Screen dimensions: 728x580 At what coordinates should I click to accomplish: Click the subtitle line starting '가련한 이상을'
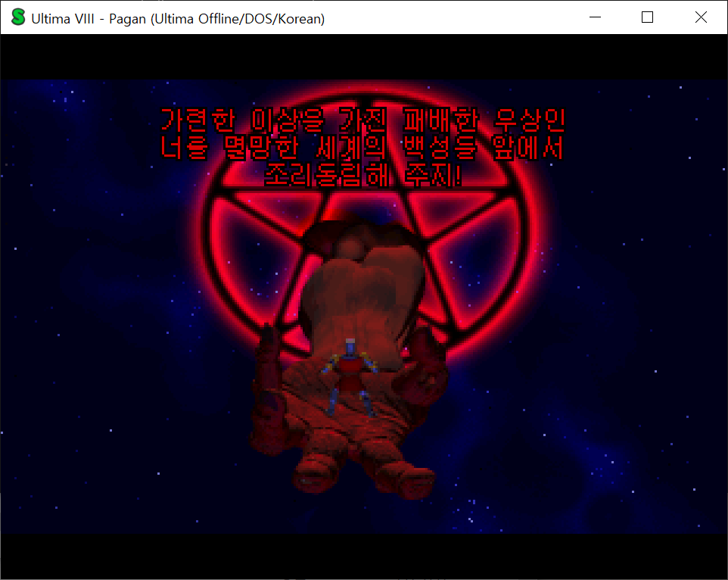point(362,120)
